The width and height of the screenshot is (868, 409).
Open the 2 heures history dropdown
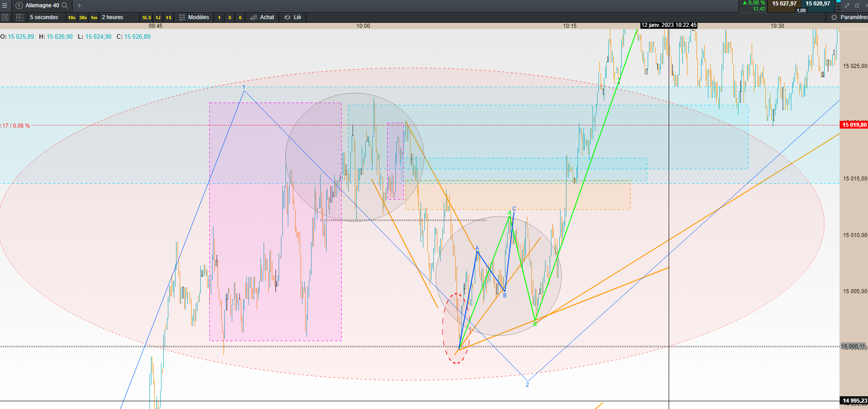coord(113,17)
